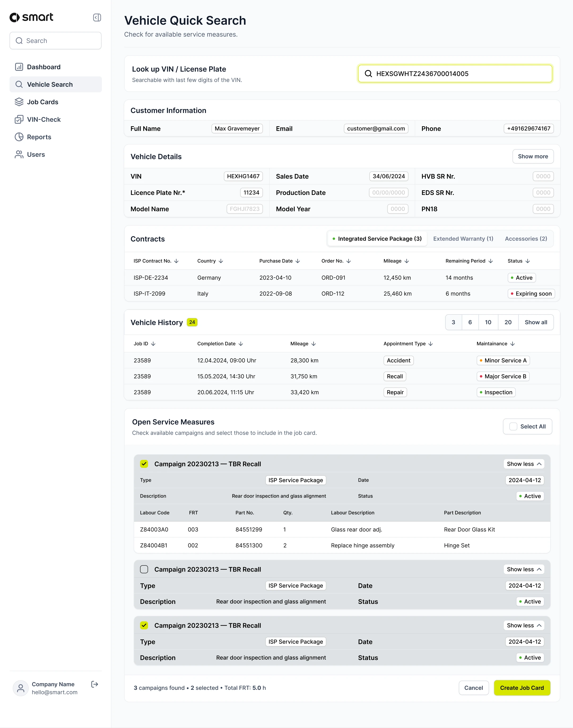Click the logout icon beside Company Name

point(95,684)
